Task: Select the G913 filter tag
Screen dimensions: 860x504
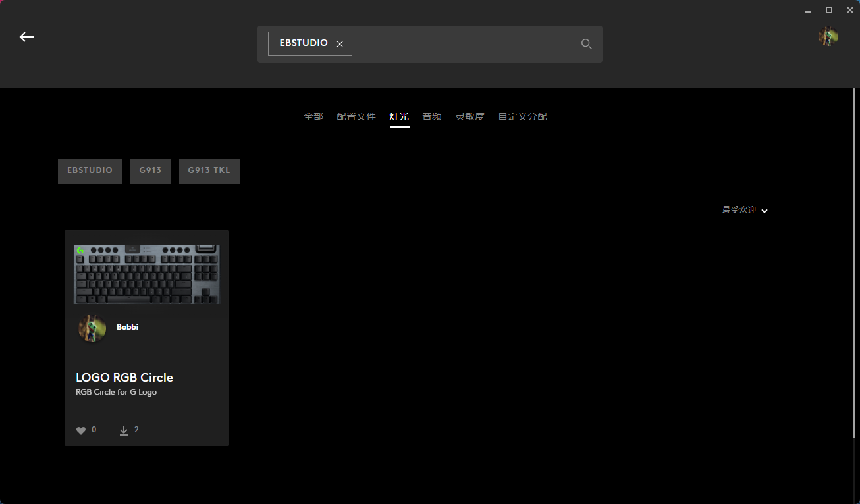Action: [150, 171]
